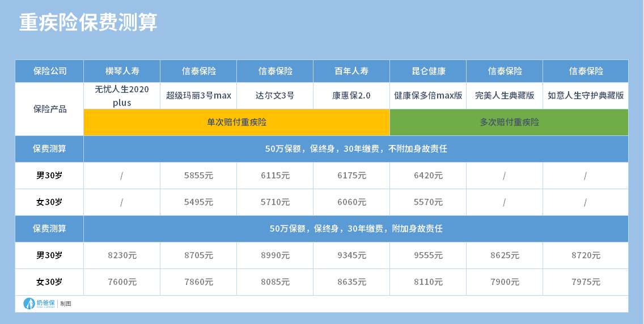Select the 6175元 premium cell

(351, 176)
